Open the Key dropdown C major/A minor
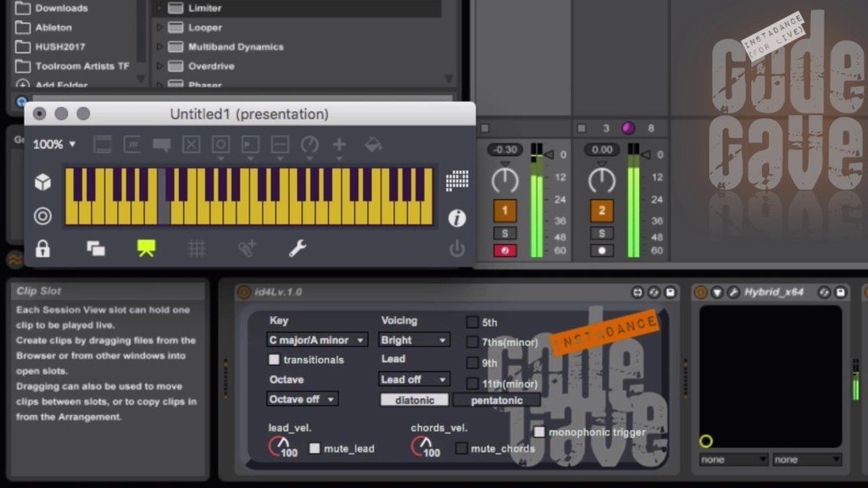The image size is (868, 488). click(x=317, y=340)
